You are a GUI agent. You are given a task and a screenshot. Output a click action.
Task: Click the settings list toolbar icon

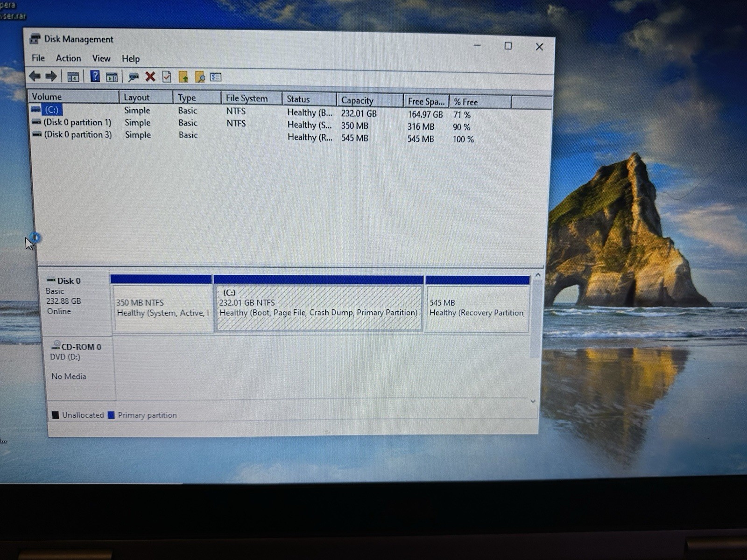click(216, 77)
